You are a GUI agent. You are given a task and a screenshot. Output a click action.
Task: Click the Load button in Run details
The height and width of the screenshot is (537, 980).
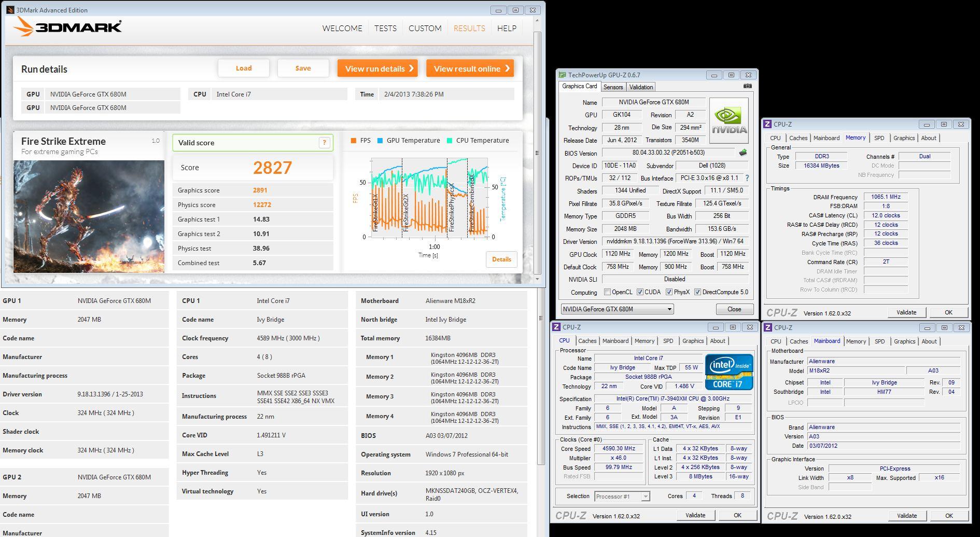coord(244,68)
